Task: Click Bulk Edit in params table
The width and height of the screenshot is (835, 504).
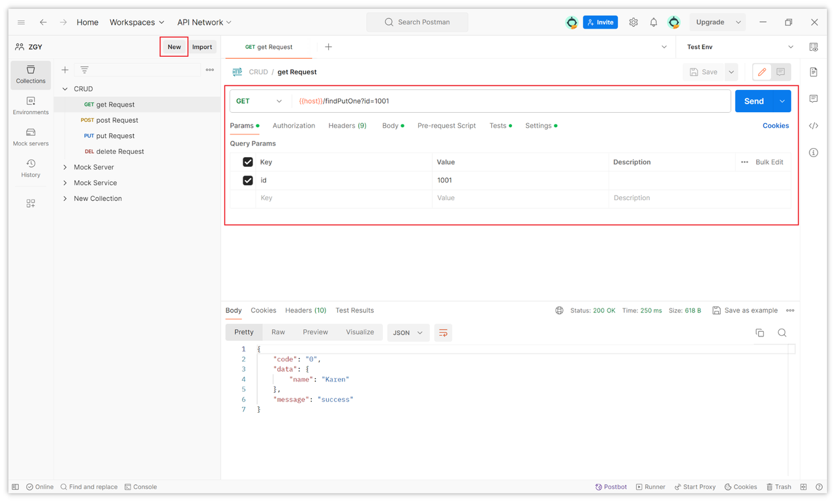Action: pos(769,162)
